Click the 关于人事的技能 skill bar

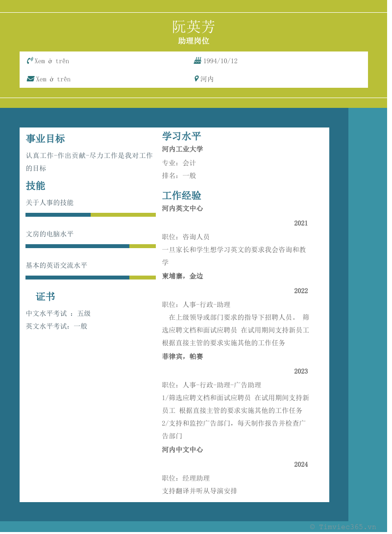click(x=91, y=215)
